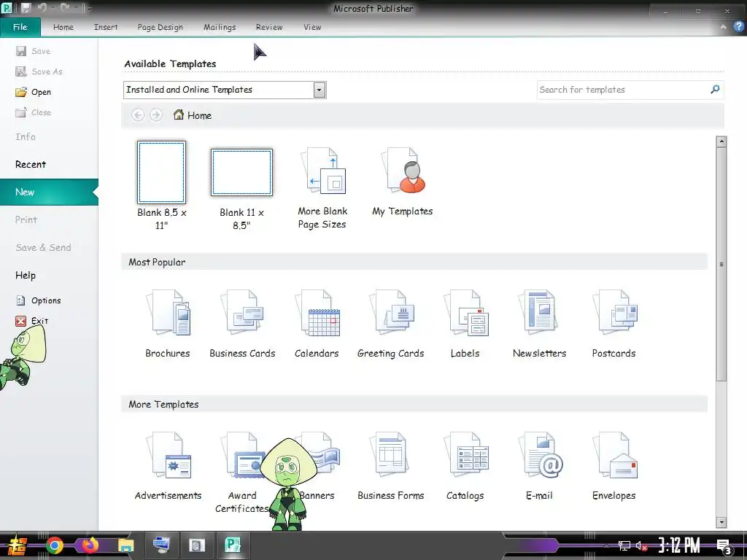
Task: Open Help in the backstage menu
Action: point(26,275)
